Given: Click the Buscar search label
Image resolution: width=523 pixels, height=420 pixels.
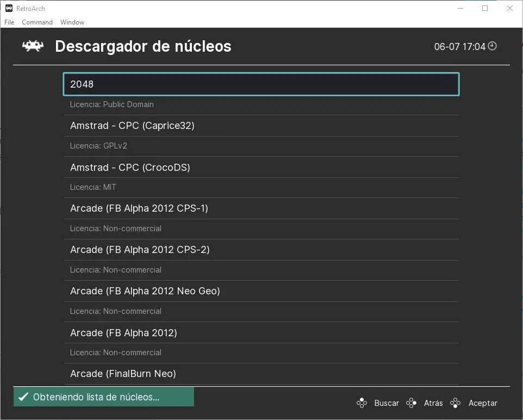Looking at the screenshot, I should (386, 403).
